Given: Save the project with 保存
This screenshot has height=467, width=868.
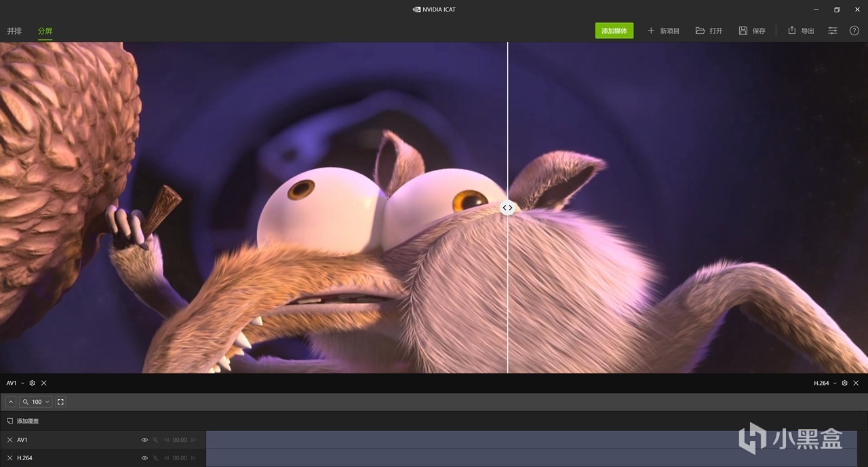Looking at the screenshot, I should coord(752,31).
